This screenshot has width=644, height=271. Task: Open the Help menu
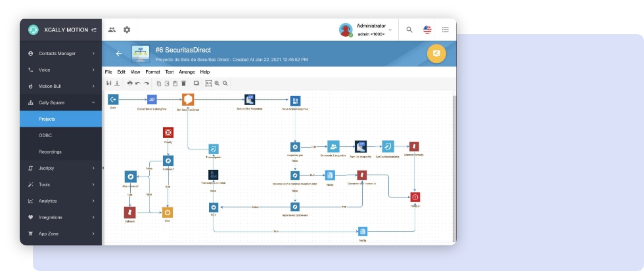pos(205,72)
